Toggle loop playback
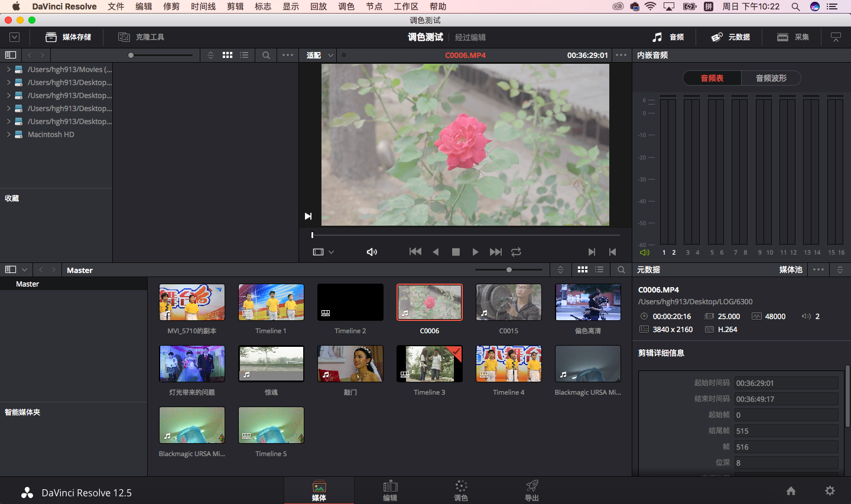 [516, 252]
